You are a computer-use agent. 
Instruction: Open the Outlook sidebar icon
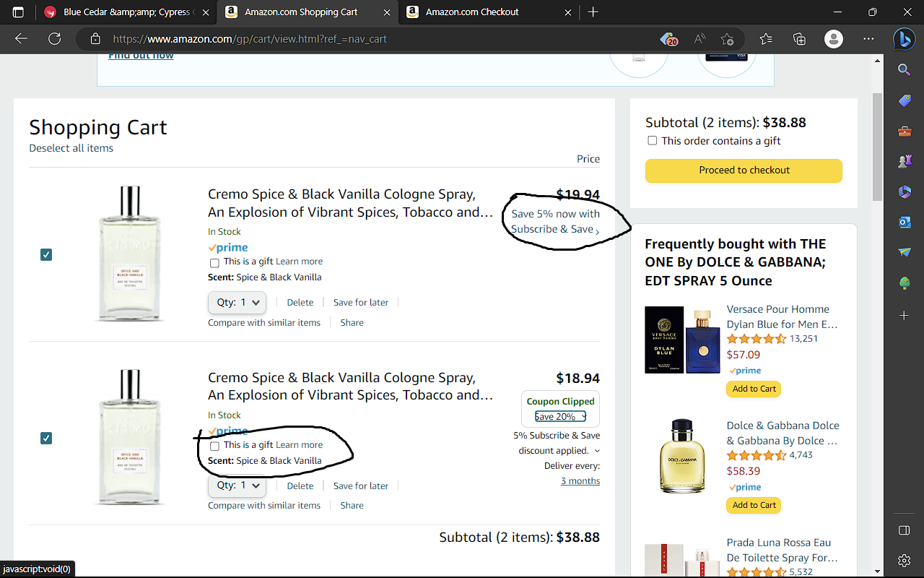pyautogui.click(x=904, y=223)
